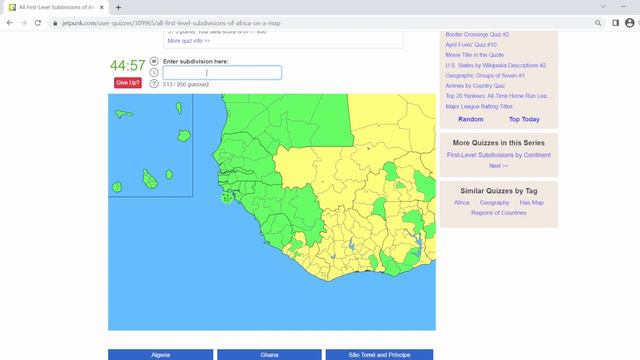Click the zoom magnifier icon in the address bar

point(598,23)
